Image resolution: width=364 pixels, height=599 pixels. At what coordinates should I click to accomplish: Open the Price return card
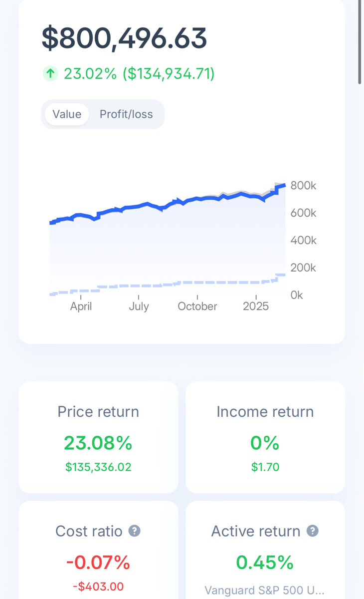(x=98, y=437)
